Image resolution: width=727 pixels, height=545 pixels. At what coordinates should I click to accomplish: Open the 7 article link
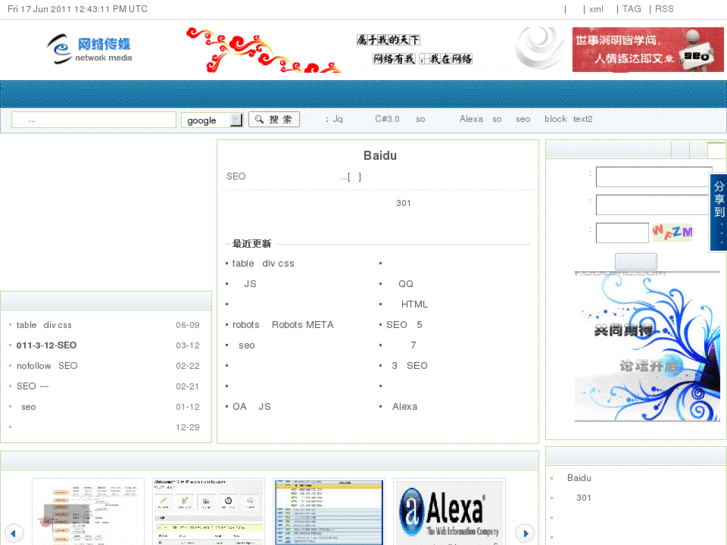[413, 345]
